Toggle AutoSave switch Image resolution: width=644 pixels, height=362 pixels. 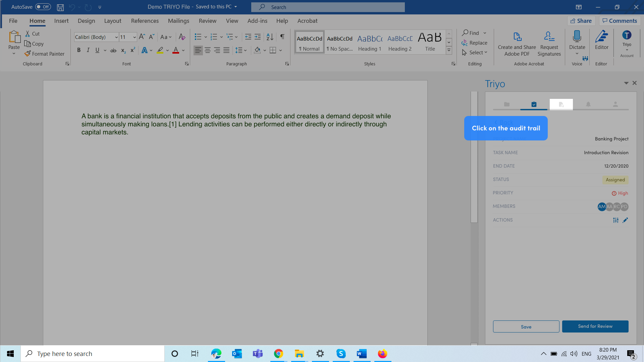tap(43, 7)
